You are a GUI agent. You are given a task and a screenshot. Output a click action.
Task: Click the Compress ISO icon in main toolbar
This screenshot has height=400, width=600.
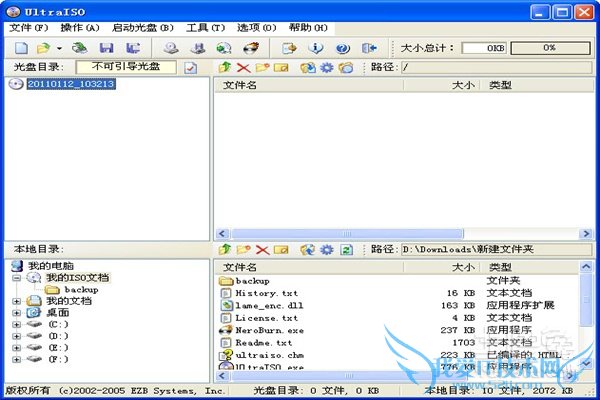point(198,48)
